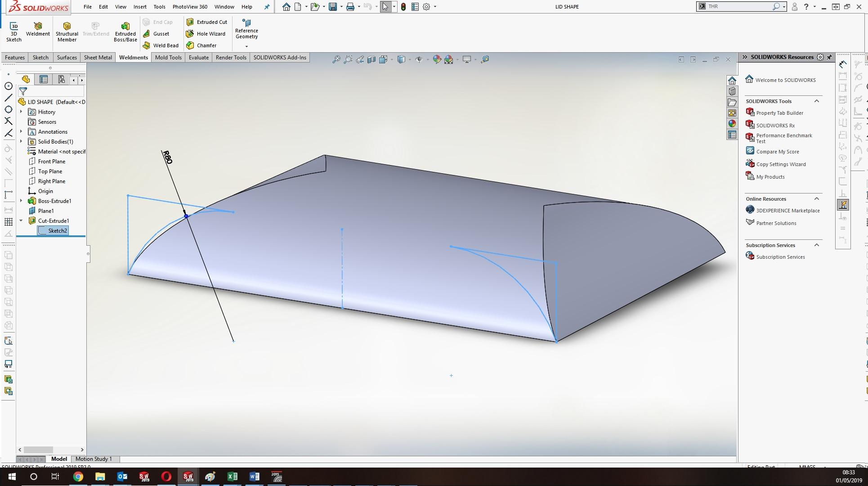Launch Excel from the taskbar

(232, 477)
